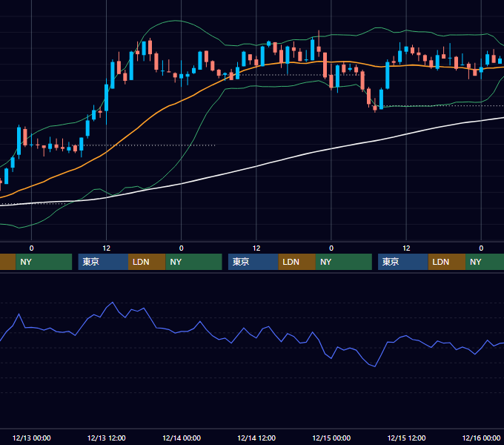This screenshot has width=504, height=445.
Task: Select the NY block after 12/14 LDN
Action: click(344, 262)
